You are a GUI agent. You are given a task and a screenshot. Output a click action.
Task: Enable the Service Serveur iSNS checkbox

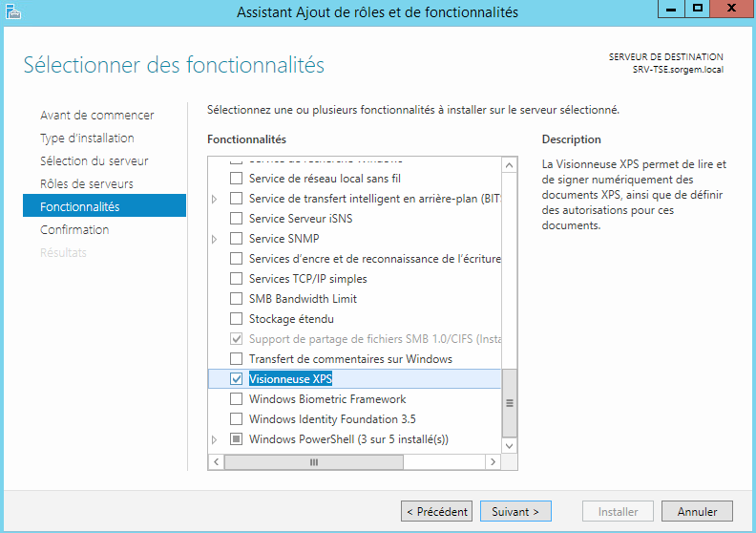(x=237, y=219)
